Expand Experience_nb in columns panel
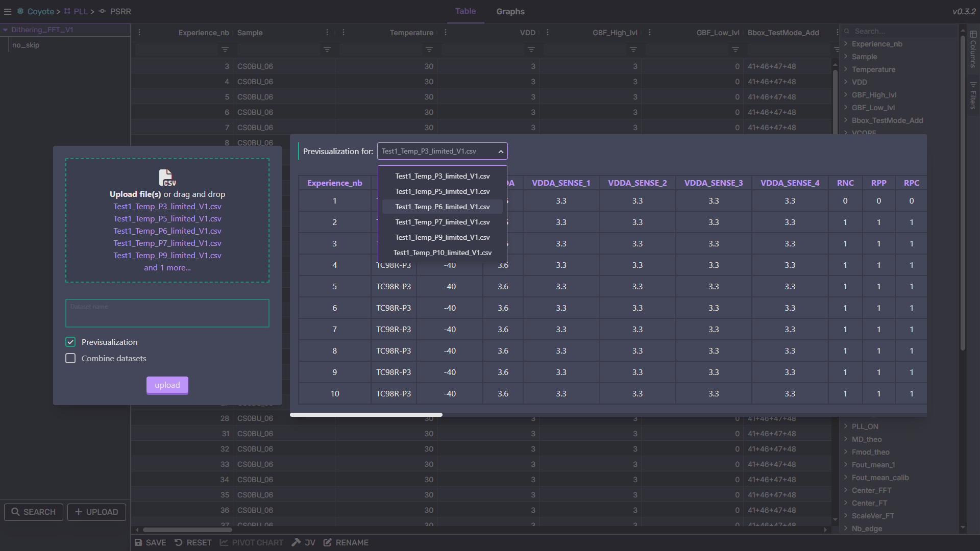The width and height of the screenshot is (980, 551). point(846,44)
